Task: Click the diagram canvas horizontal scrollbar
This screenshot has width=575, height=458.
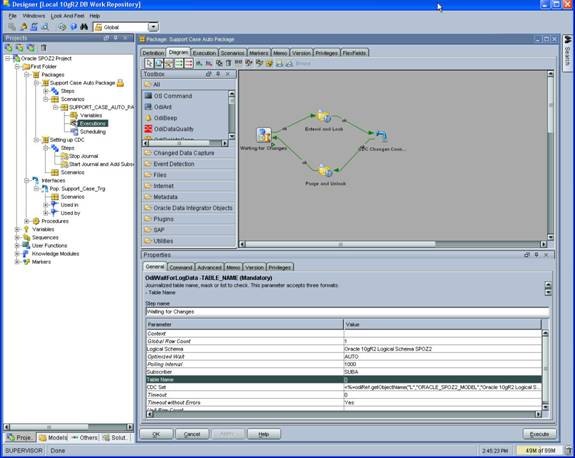Action: click(392, 244)
